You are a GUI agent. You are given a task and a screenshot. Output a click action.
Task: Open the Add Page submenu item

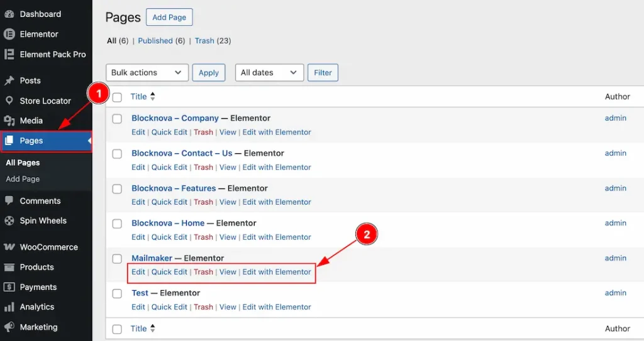coord(23,179)
